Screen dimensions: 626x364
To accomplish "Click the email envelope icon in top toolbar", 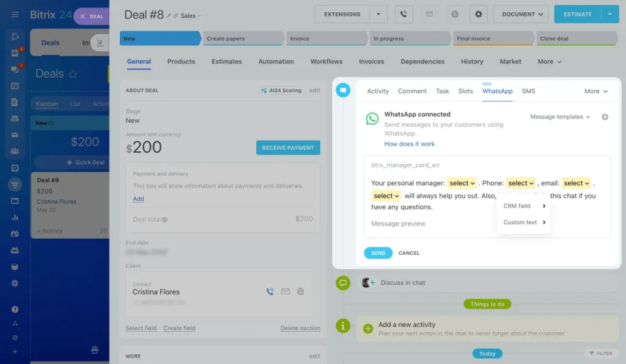I will point(429,15).
